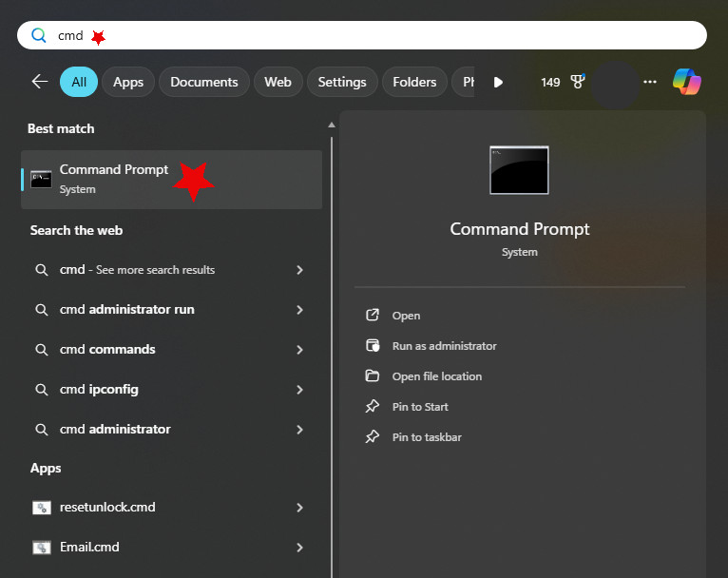Click the 'Best match' section heading

(x=61, y=128)
